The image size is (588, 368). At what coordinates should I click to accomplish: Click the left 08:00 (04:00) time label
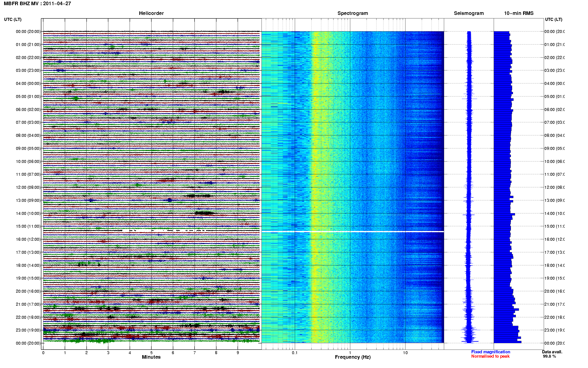coord(28,136)
